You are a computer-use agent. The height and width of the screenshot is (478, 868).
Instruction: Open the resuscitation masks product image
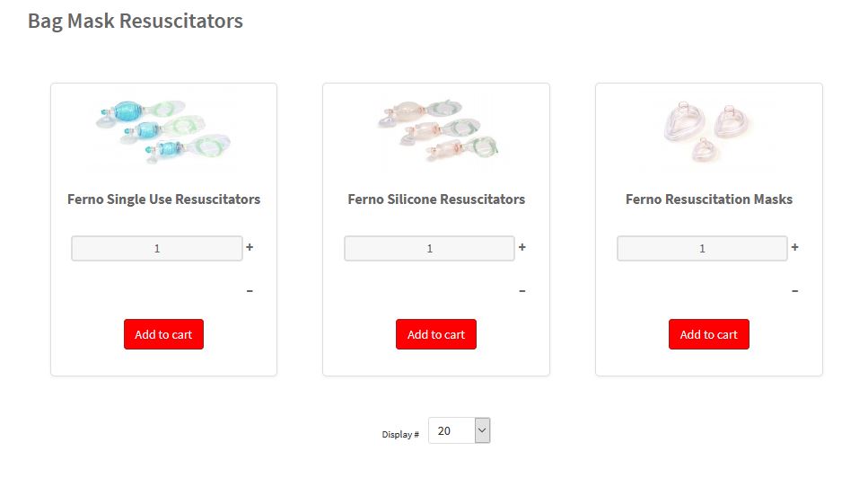coord(708,131)
